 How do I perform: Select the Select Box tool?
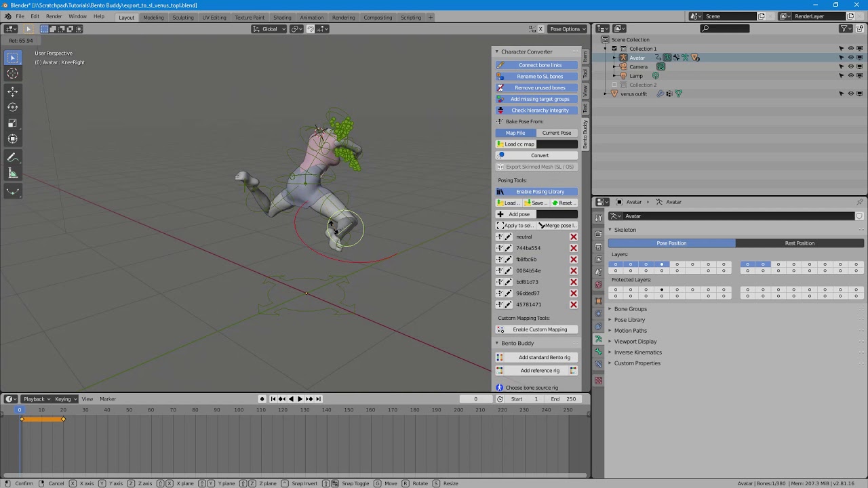click(13, 58)
